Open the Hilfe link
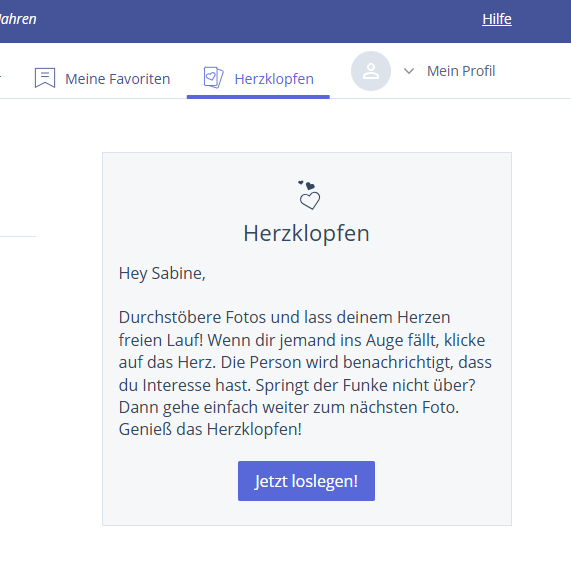Image resolution: width=571 pixels, height=577 pixels. pyautogui.click(x=497, y=19)
